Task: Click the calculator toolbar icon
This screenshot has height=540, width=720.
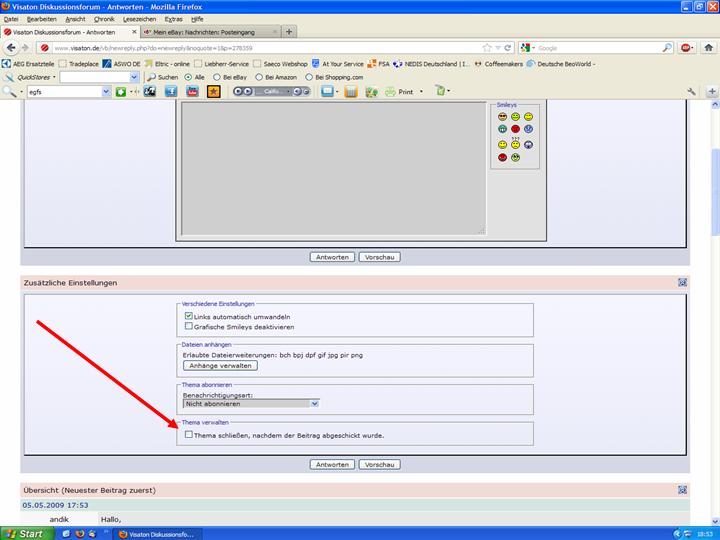Action: click(350, 92)
